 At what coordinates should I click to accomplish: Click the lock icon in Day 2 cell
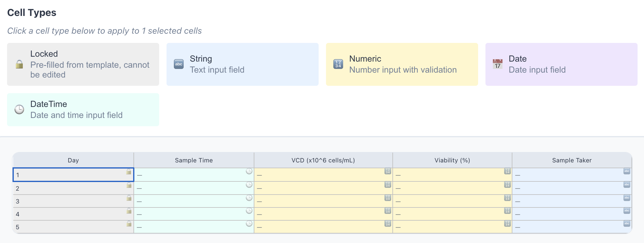[129, 185]
